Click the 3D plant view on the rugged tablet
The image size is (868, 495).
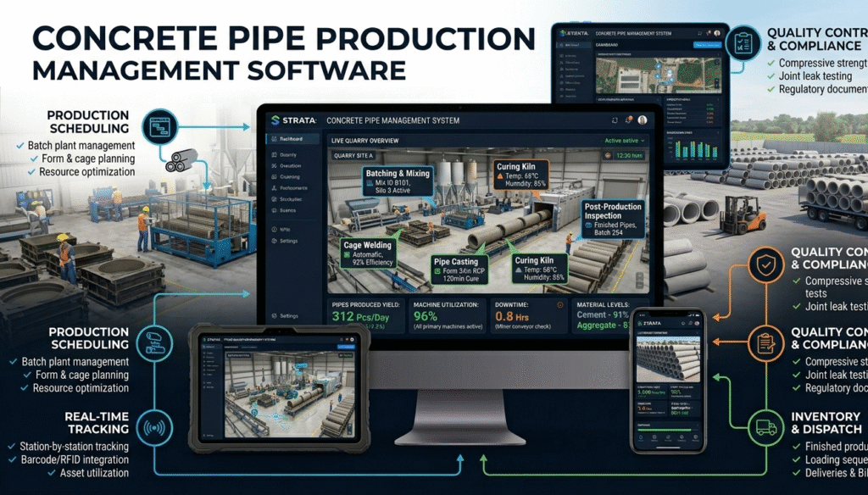pos(288,394)
